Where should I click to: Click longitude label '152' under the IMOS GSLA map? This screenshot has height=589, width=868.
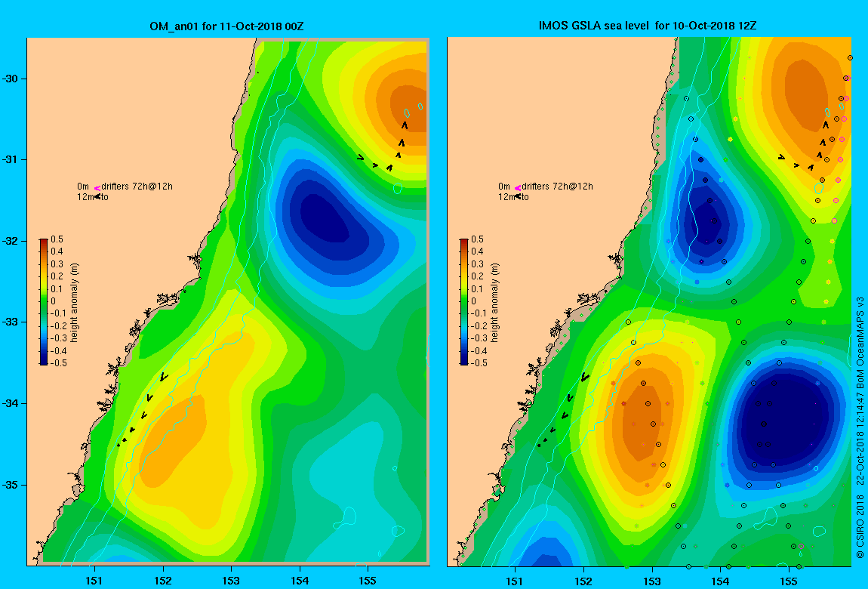[583, 581]
